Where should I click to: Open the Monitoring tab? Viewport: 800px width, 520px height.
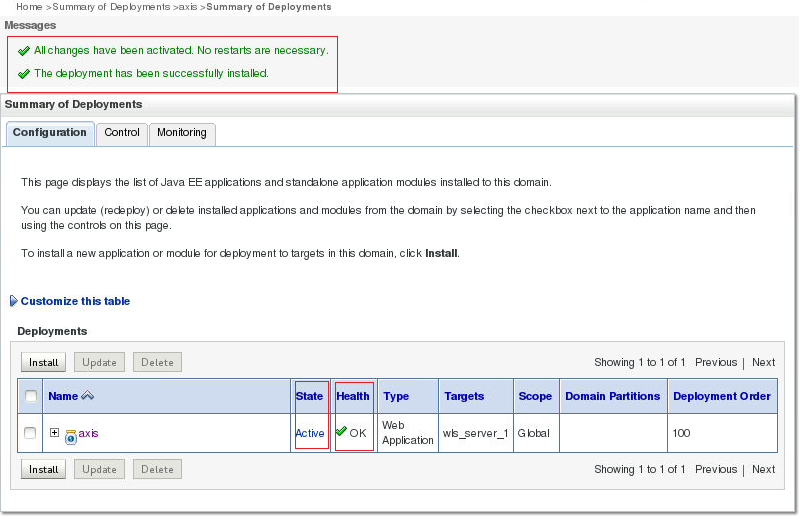(182, 133)
